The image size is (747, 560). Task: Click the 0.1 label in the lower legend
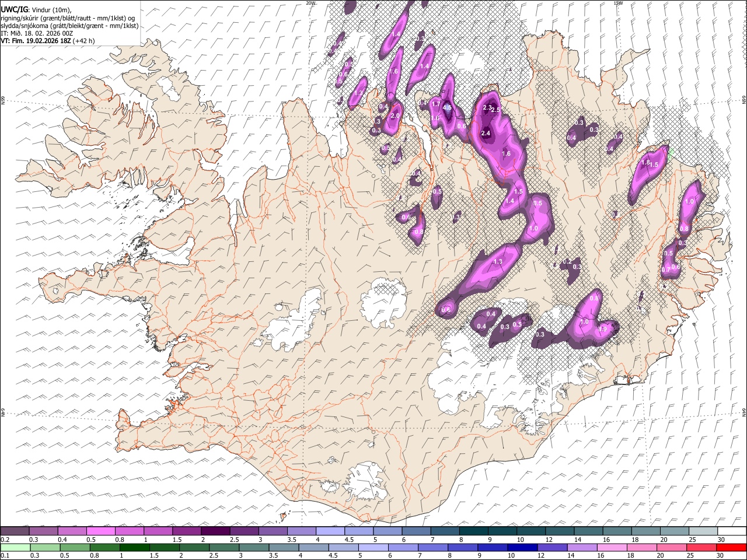(5, 556)
